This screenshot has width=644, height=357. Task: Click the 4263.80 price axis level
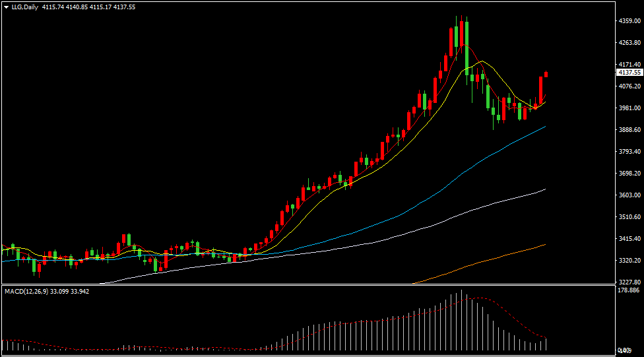coord(629,42)
